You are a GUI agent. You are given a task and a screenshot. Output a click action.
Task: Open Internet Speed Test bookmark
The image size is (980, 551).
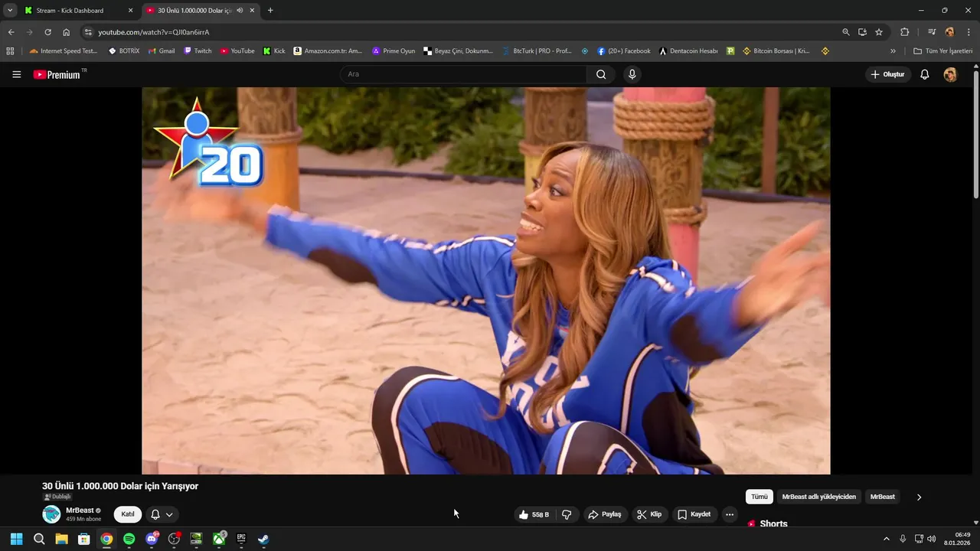pos(63,51)
